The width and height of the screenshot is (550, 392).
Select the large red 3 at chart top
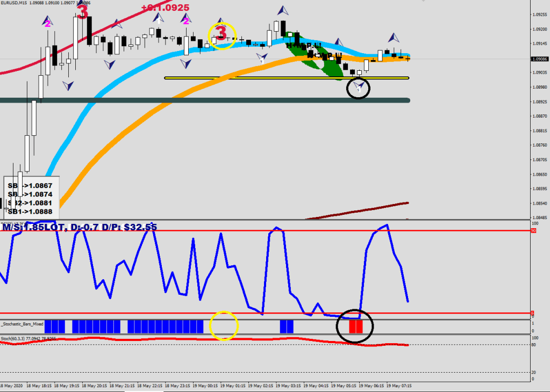pos(82,12)
